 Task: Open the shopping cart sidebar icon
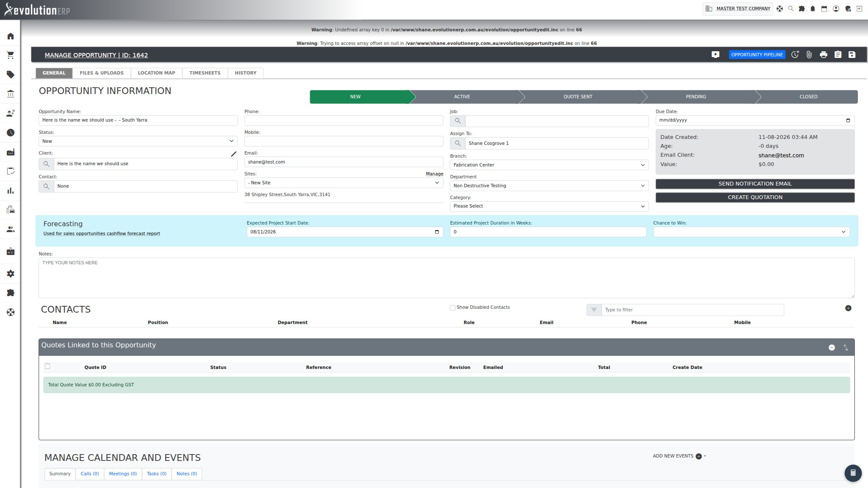pos(11,55)
